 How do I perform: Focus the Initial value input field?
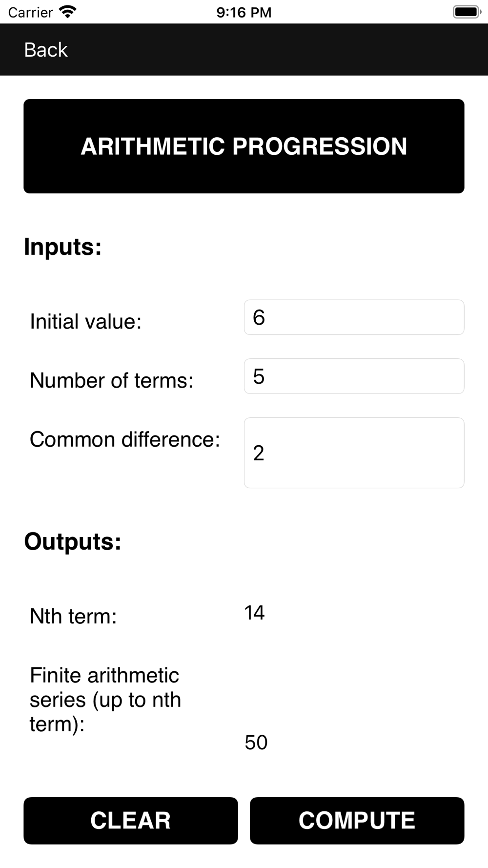tap(354, 317)
